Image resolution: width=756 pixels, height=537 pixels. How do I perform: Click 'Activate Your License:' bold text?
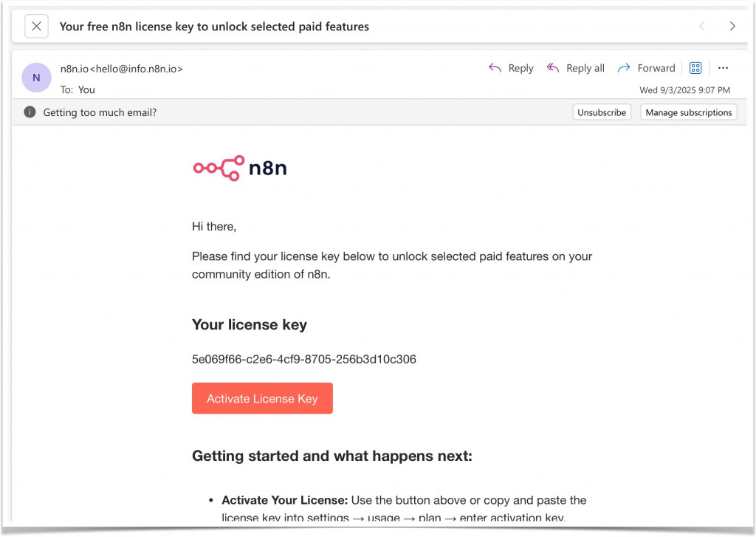284,500
